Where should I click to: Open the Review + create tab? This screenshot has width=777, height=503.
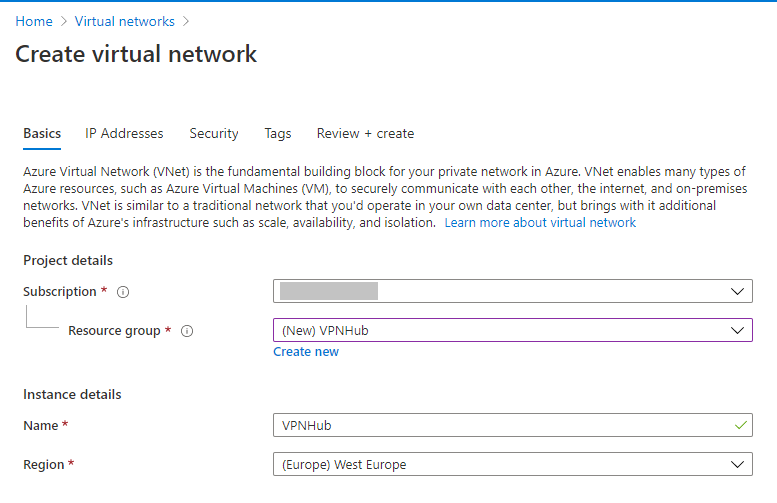pyautogui.click(x=365, y=133)
